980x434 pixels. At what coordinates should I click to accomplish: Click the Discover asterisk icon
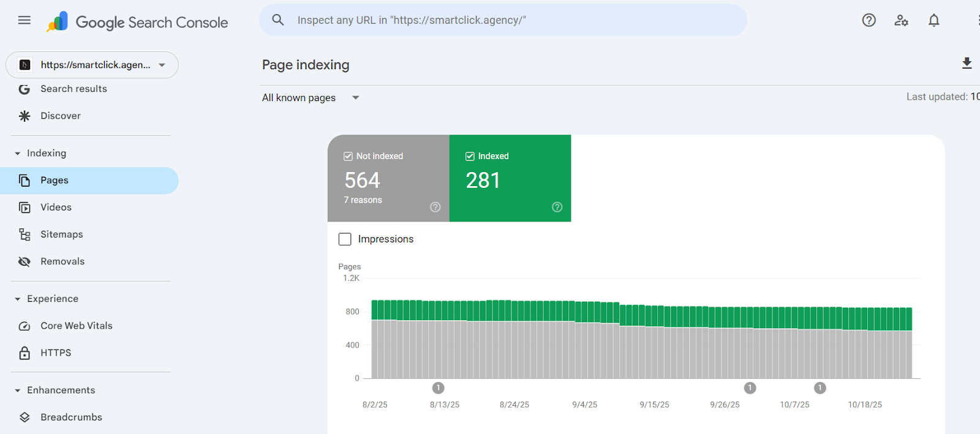point(24,116)
